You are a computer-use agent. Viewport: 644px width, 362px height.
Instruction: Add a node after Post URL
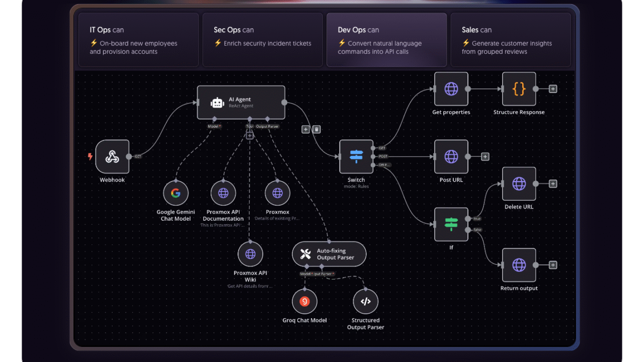485,157
